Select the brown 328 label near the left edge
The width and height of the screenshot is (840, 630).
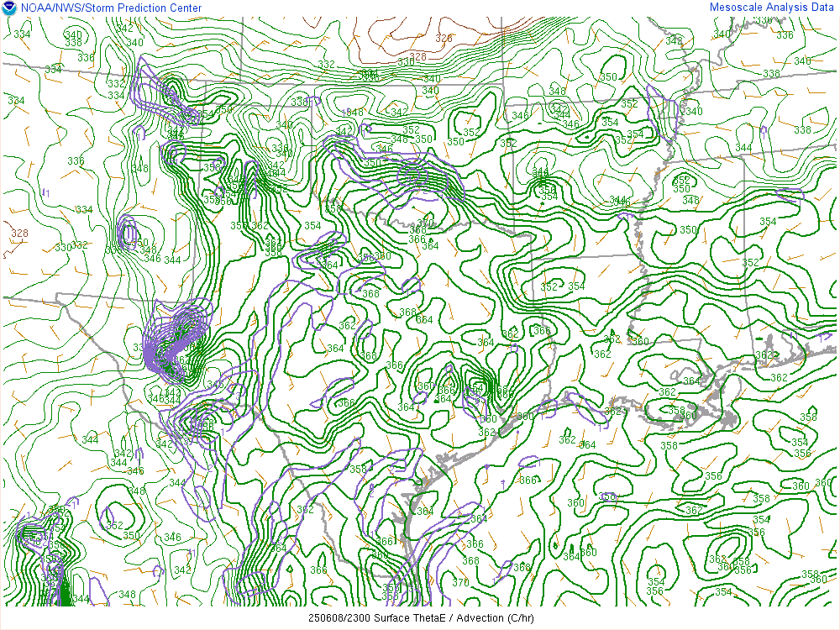click(x=19, y=234)
